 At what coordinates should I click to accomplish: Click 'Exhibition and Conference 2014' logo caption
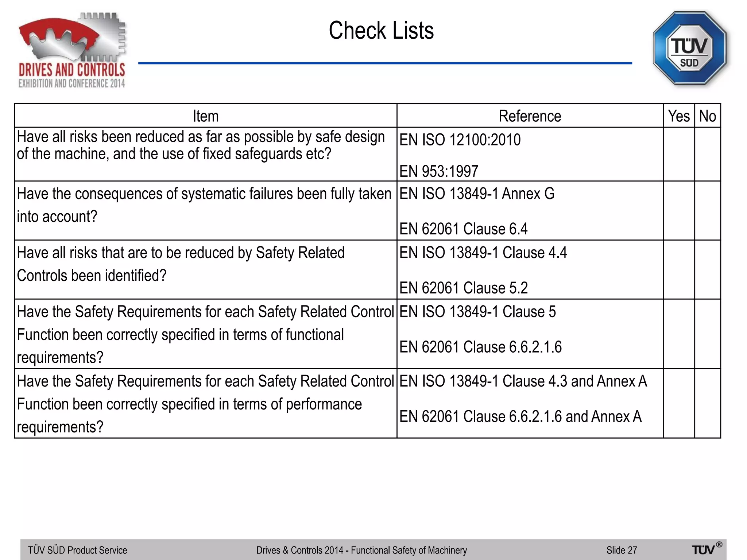coord(72,83)
